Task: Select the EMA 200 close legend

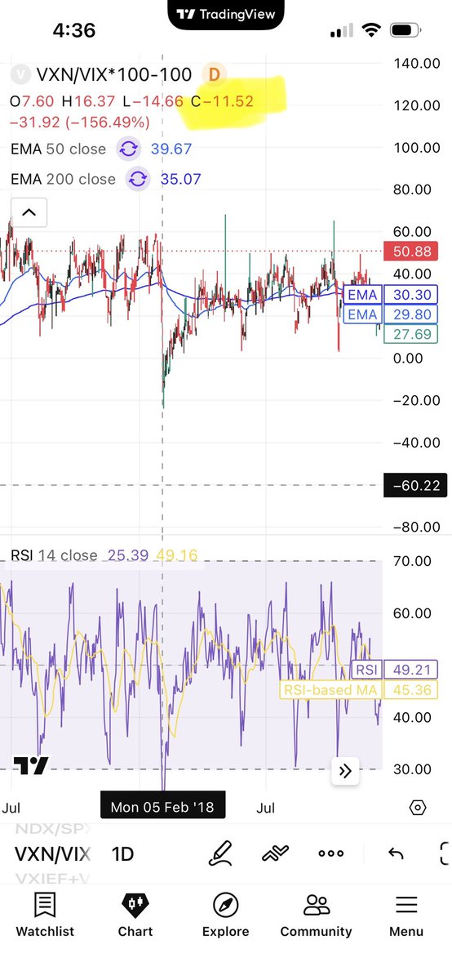Action: [x=64, y=179]
